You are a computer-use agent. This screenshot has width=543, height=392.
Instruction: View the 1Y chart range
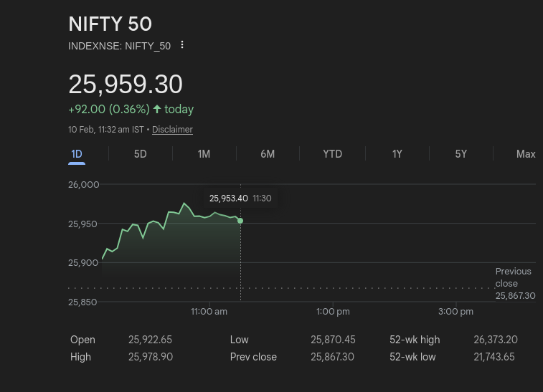point(397,154)
